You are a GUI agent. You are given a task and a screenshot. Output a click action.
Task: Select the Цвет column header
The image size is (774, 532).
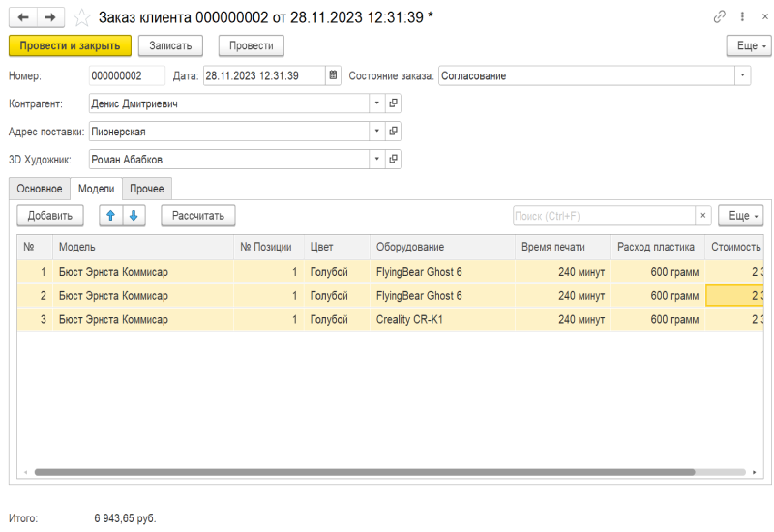point(337,247)
